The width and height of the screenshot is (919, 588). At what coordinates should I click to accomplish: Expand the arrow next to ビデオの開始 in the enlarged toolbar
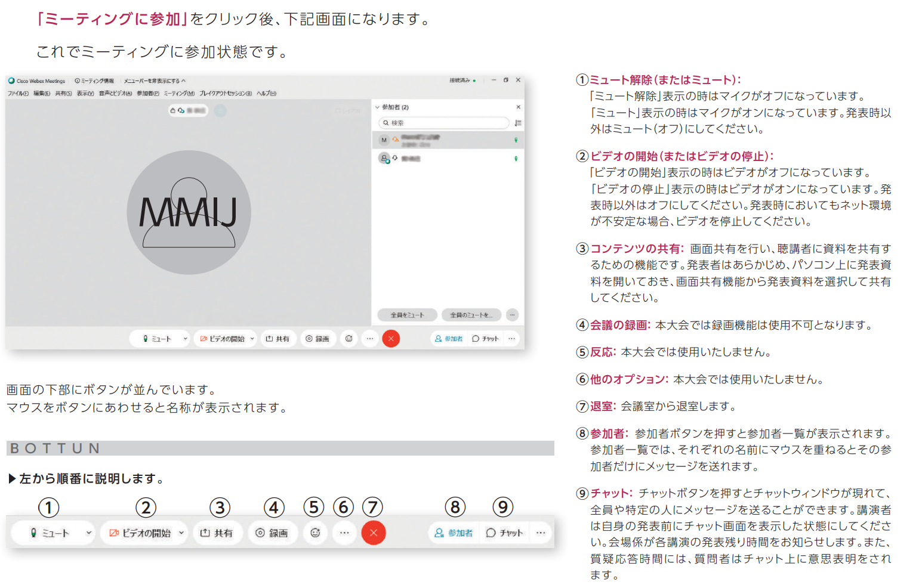pyautogui.click(x=181, y=533)
